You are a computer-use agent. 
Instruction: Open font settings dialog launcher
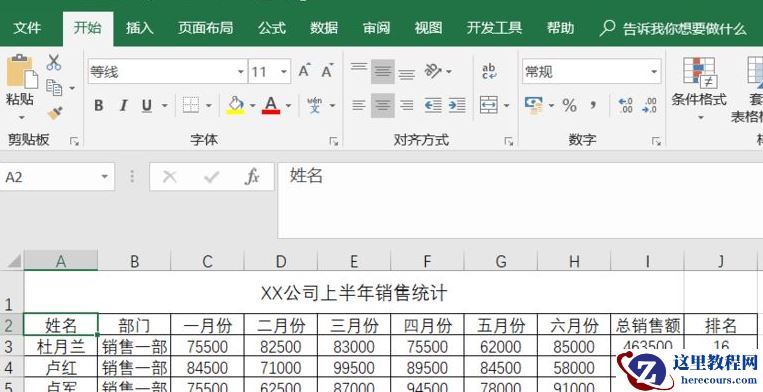click(x=334, y=142)
